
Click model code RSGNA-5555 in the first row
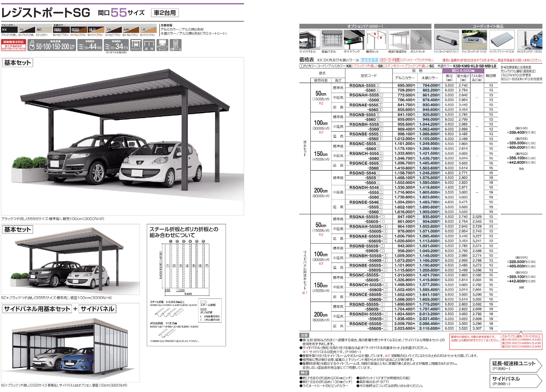pyautogui.click(x=365, y=85)
